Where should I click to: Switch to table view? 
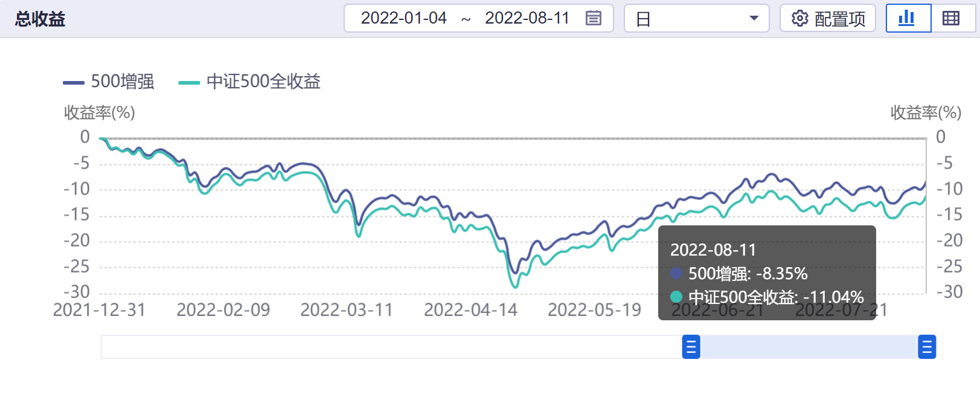951,18
